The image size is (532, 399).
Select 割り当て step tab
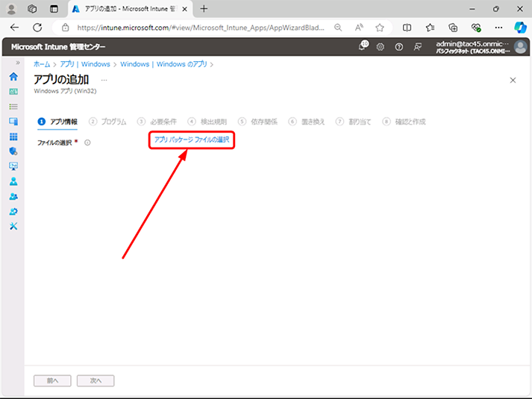point(353,122)
